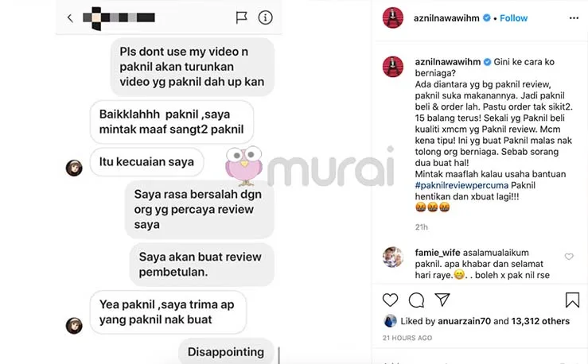Tap the flag icon in chat header

point(241,17)
